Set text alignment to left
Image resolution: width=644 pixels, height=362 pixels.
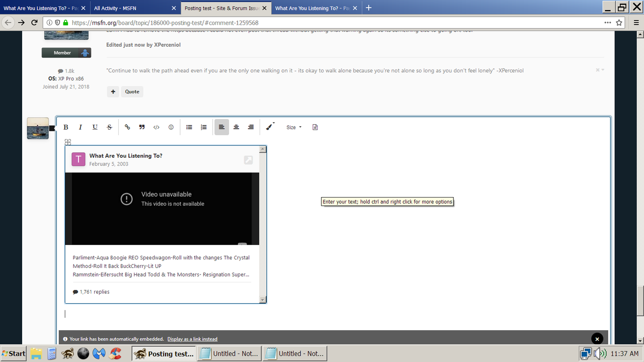tap(221, 127)
